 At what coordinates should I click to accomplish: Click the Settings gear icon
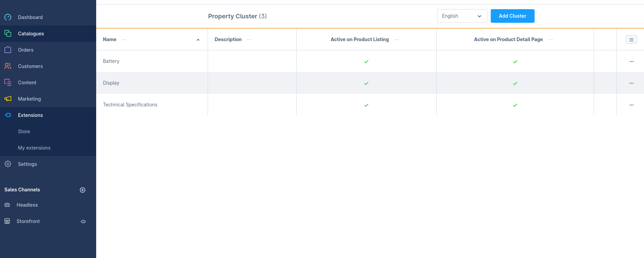point(8,164)
